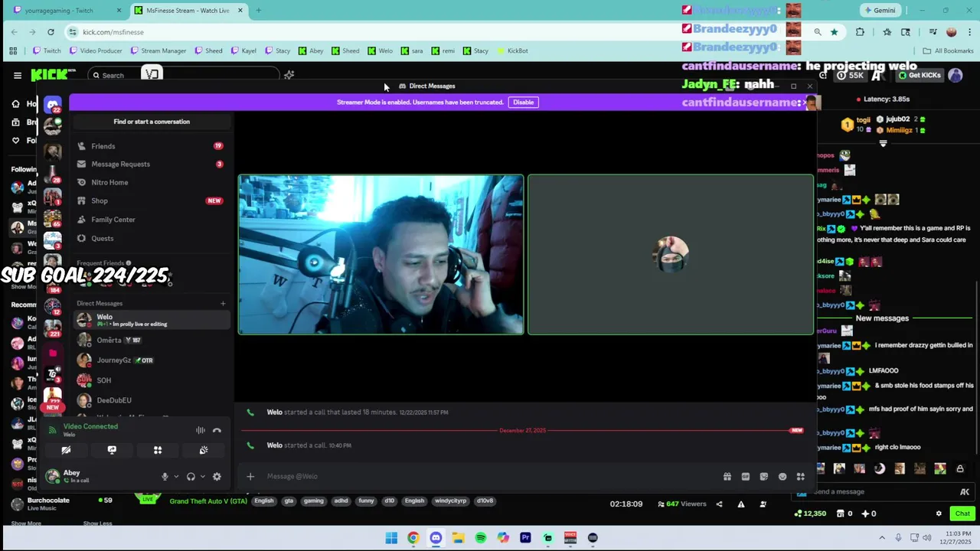Disconnect the Discord call with hang-up icon

click(217, 430)
